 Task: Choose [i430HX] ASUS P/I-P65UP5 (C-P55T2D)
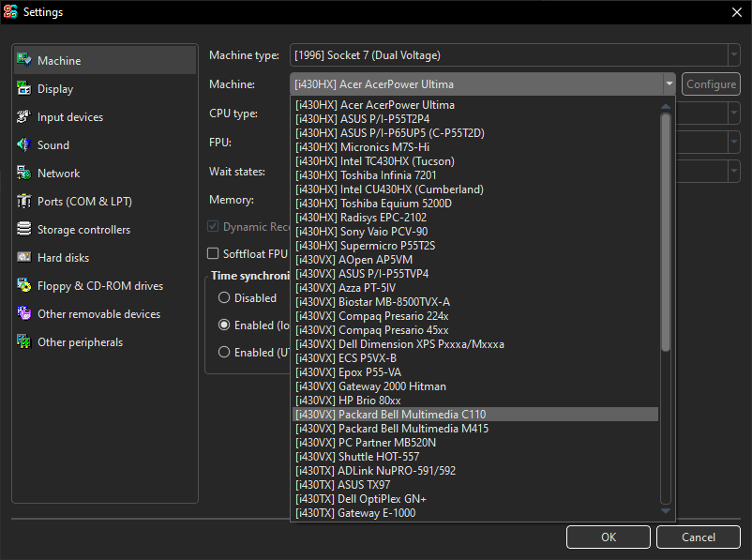coord(475,133)
